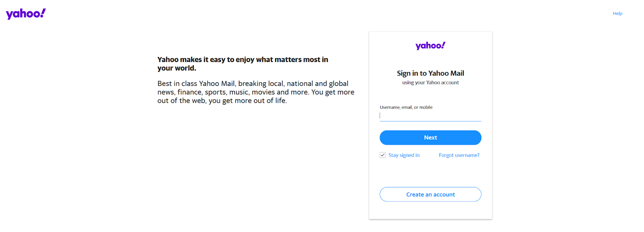Open the Forgot username? link

tap(459, 155)
